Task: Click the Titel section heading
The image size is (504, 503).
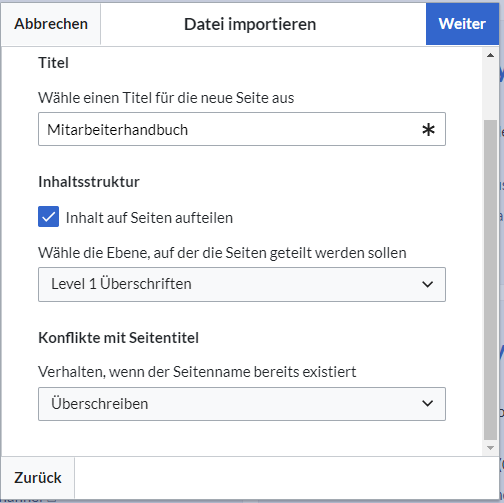Action: [x=53, y=63]
